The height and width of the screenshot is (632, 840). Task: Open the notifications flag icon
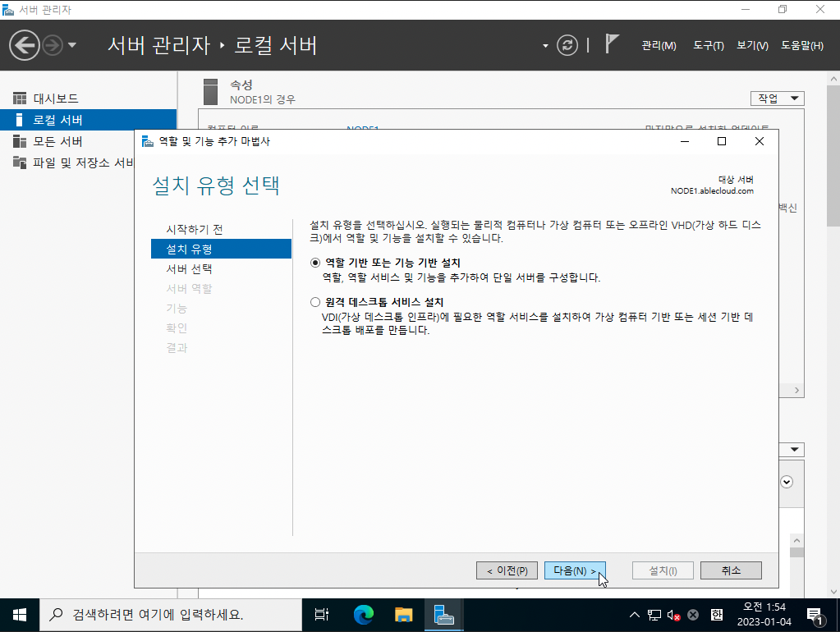[x=612, y=44]
